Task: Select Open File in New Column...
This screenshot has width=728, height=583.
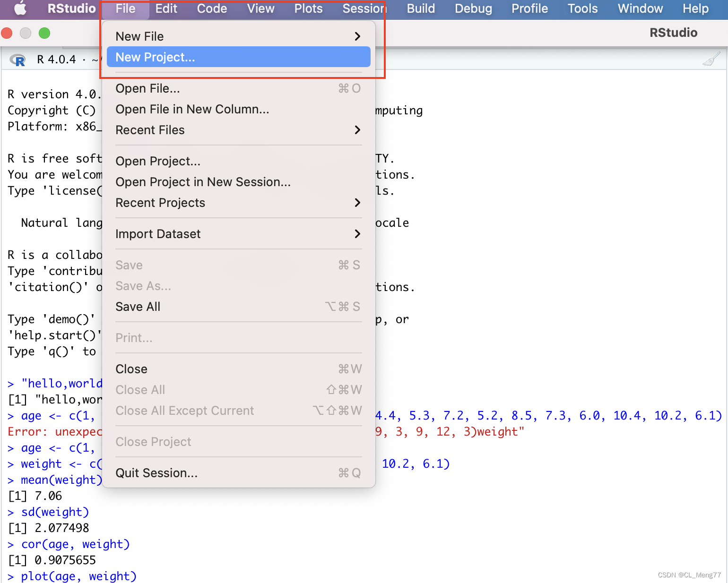Action: pyautogui.click(x=239, y=109)
